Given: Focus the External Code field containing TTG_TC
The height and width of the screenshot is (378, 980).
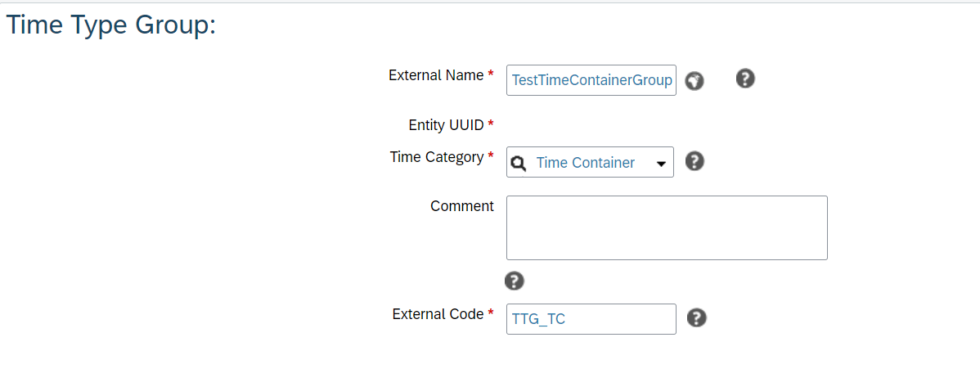Looking at the screenshot, I should (591, 318).
